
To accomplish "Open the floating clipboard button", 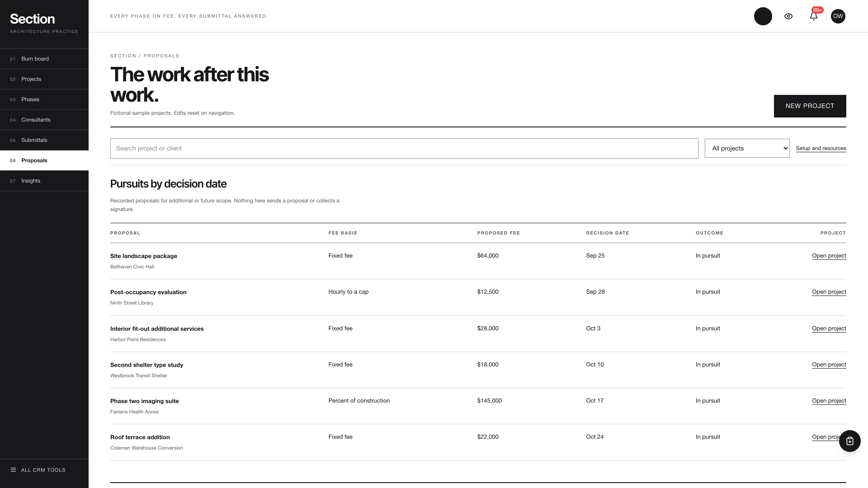I will pyautogui.click(x=849, y=441).
